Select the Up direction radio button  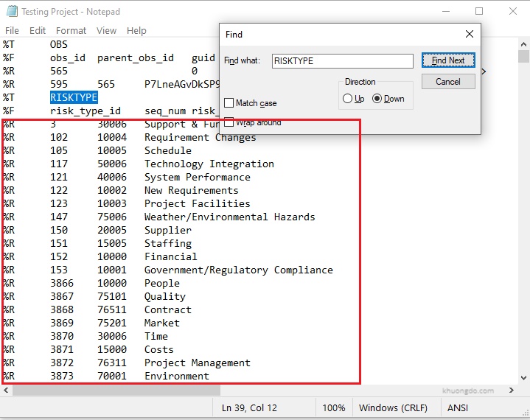tap(348, 99)
